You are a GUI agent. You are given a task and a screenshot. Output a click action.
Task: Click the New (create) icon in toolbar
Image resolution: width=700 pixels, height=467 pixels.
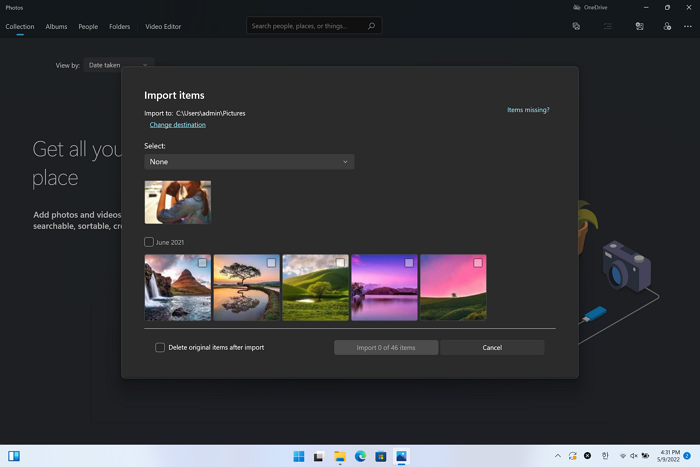pos(576,26)
